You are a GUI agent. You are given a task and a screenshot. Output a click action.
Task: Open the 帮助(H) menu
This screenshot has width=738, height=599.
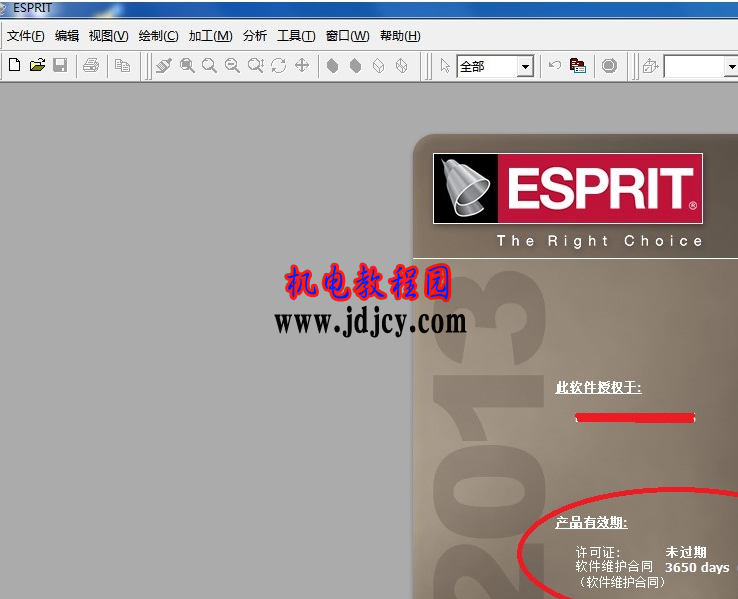pos(400,36)
